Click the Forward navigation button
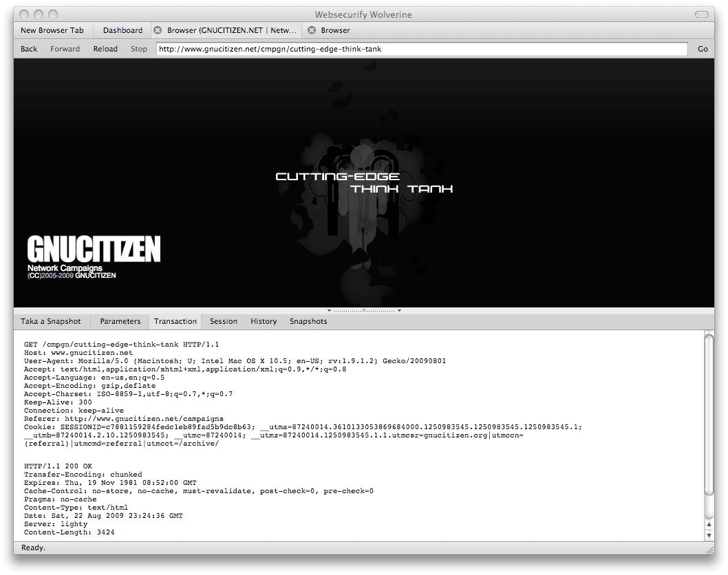Viewport: 728px width, 575px height. (65, 49)
